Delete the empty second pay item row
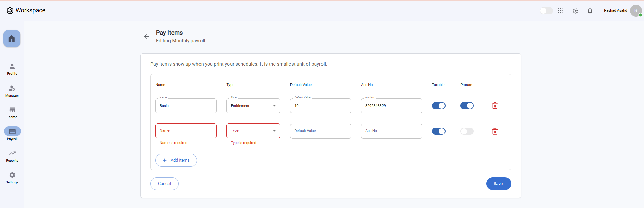The height and width of the screenshot is (208, 644). (495, 131)
